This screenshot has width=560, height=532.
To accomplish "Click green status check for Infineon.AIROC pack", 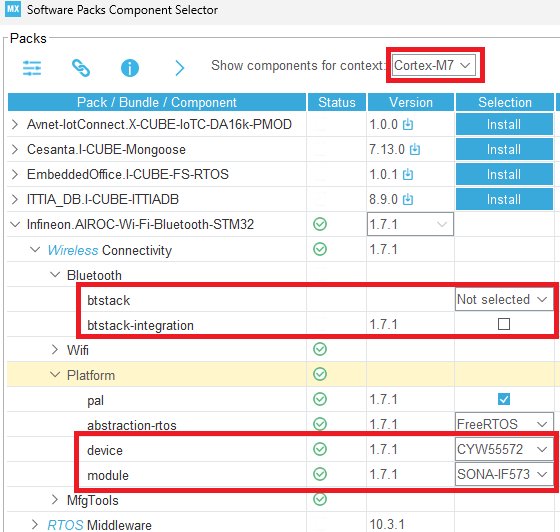I will coord(320,224).
